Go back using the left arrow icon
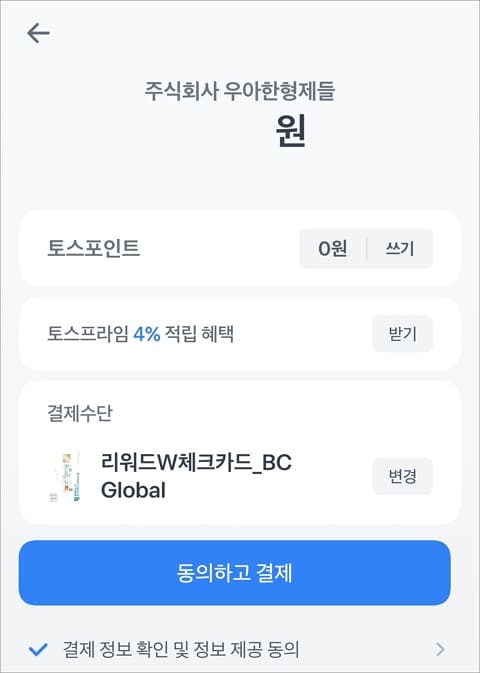Image resolution: width=480 pixels, height=673 pixels. click(39, 33)
